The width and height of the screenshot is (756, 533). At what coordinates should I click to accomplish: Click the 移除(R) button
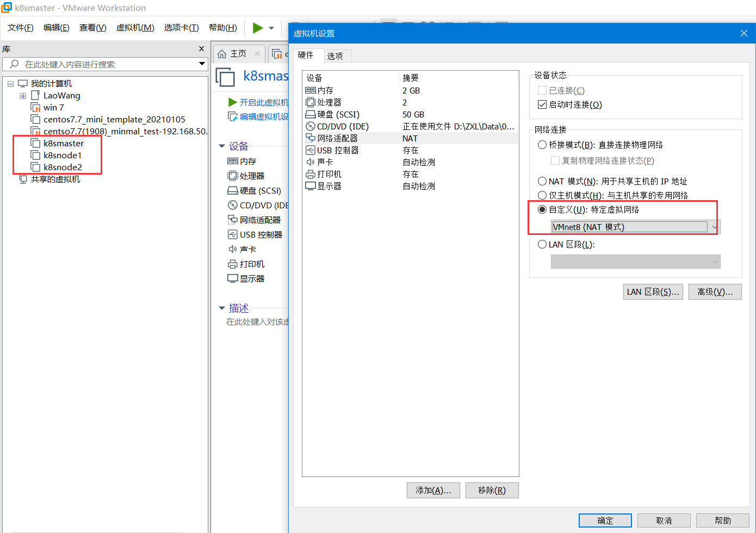tap(492, 490)
